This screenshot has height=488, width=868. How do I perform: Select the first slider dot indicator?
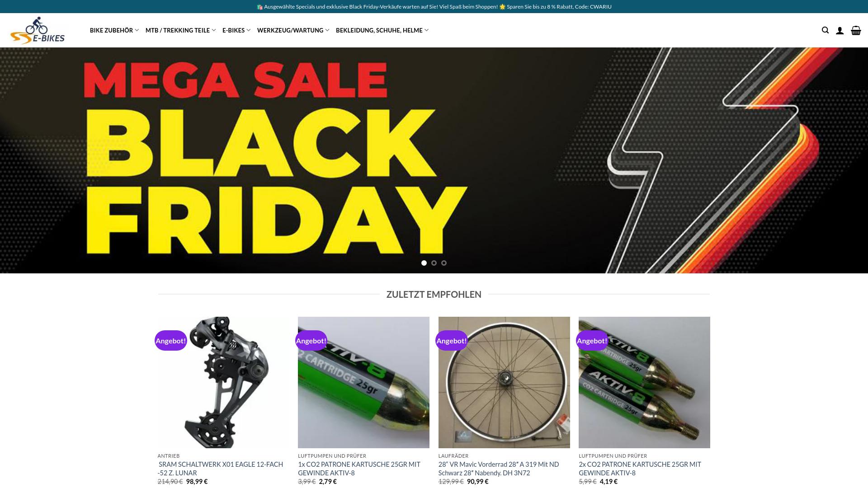(x=424, y=263)
